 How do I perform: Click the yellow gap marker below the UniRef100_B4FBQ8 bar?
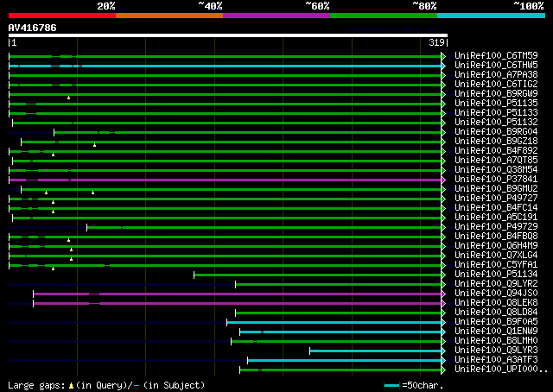69,240
